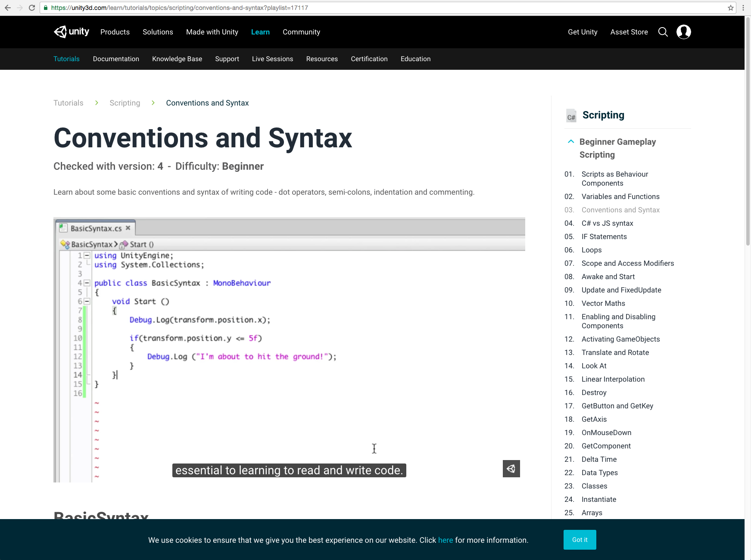Click the Unity logo overlay on video
The image size is (751, 560).
click(511, 469)
